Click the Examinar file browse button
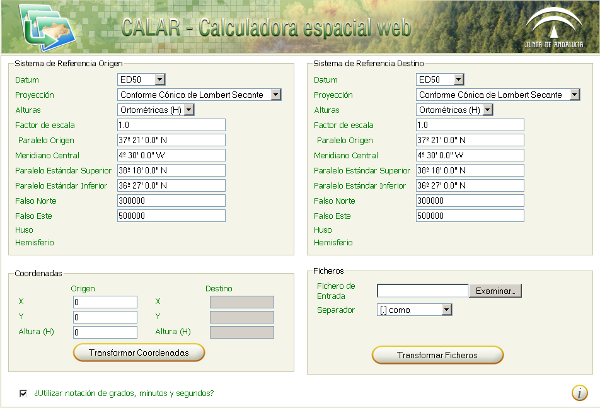 (x=496, y=291)
